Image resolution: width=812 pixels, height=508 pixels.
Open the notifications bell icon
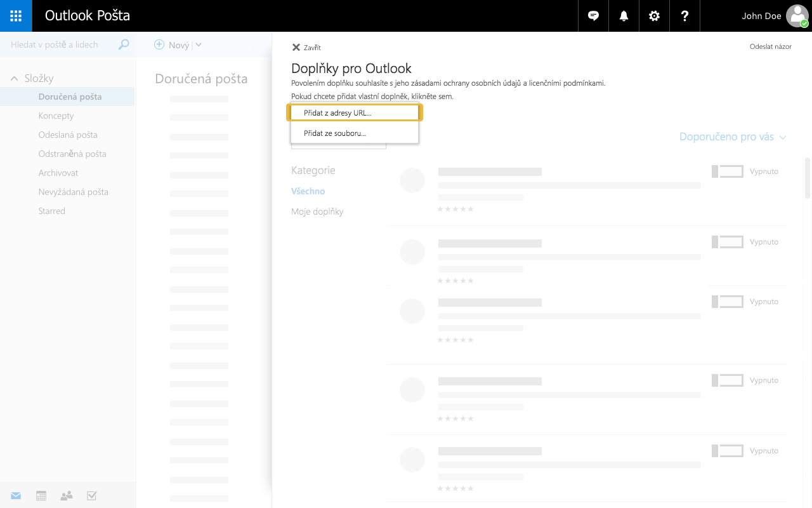click(624, 16)
